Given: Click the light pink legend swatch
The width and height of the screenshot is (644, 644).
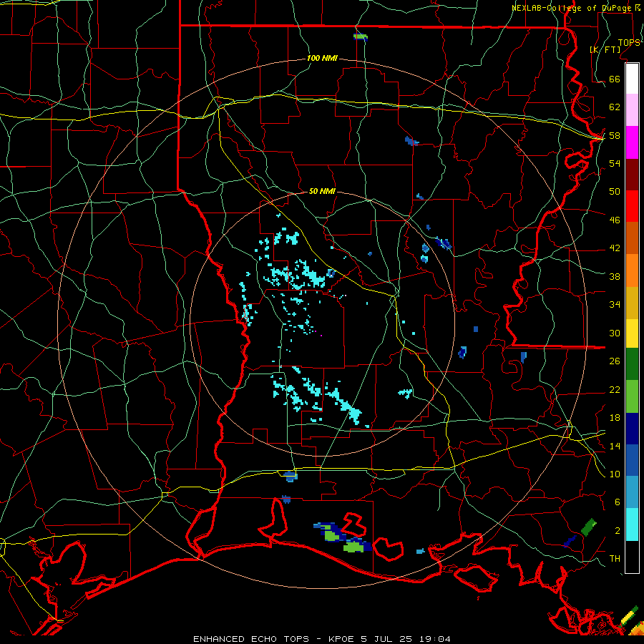Looking at the screenshot, I should click(632, 110).
